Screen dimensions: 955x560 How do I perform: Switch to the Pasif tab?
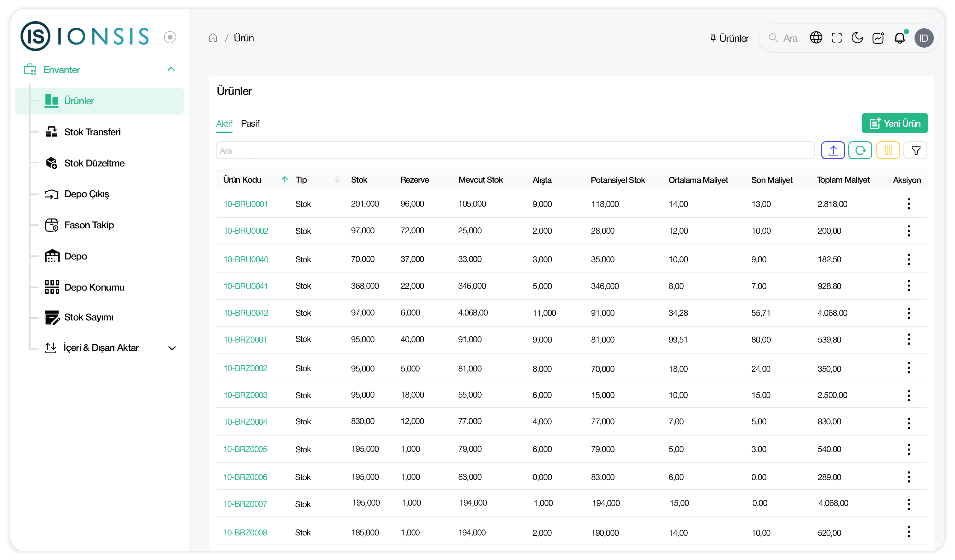click(x=250, y=124)
